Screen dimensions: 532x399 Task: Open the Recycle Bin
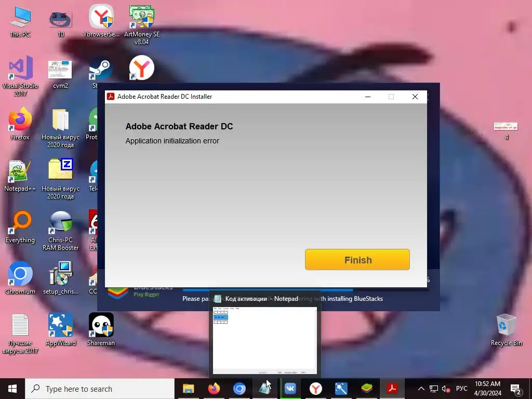click(x=506, y=329)
